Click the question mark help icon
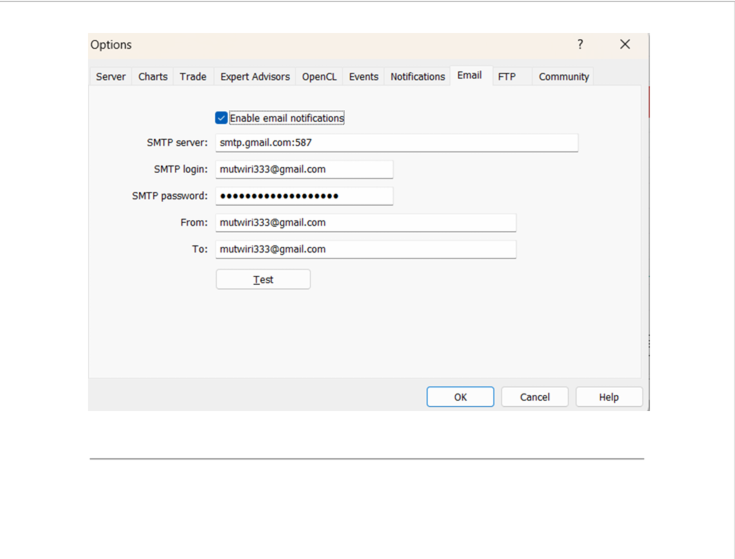Image resolution: width=735 pixels, height=559 pixels. (580, 45)
